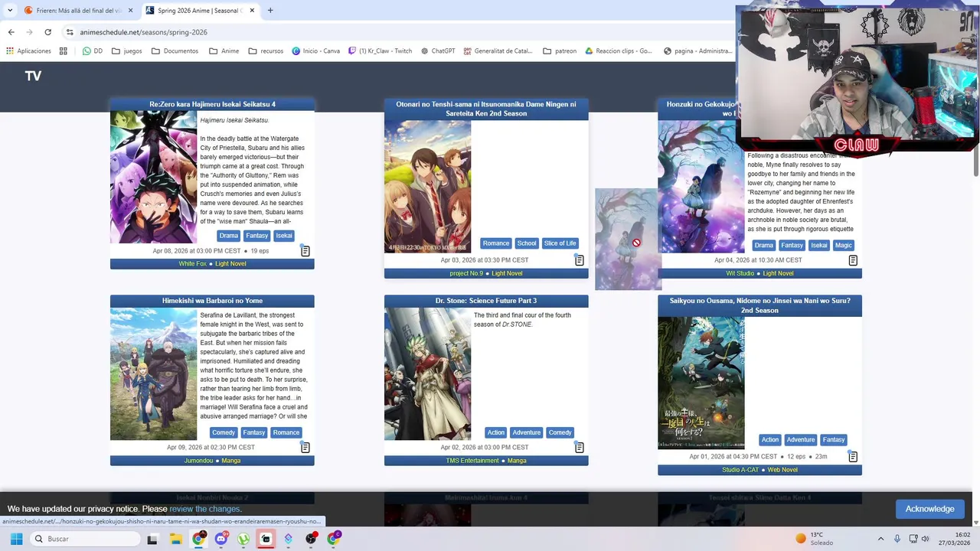Open Discord from the taskbar
The width and height of the screenshot is (980, 551).
[x=220, y=539]
